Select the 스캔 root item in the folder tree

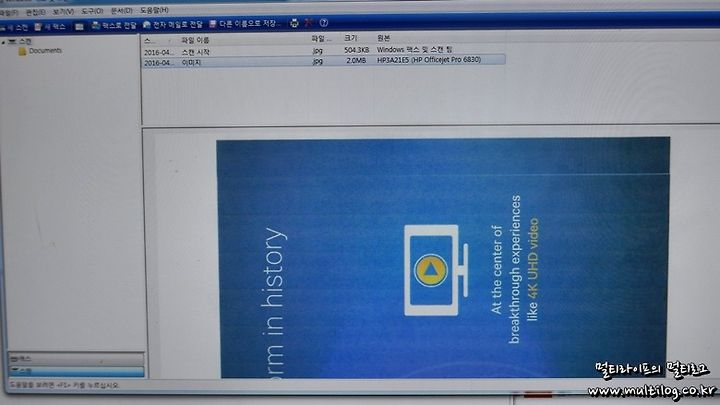[21, 42]
